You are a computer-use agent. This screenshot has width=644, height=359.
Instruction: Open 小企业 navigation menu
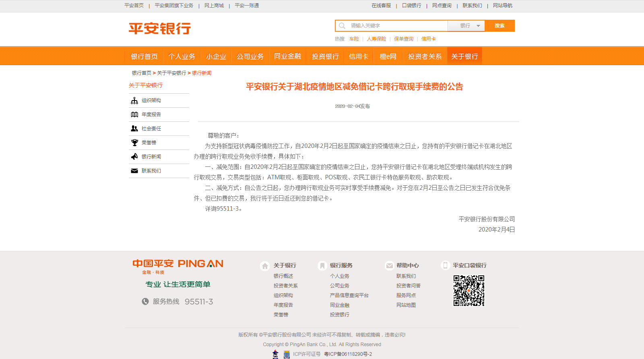click(x=216, y=56)
